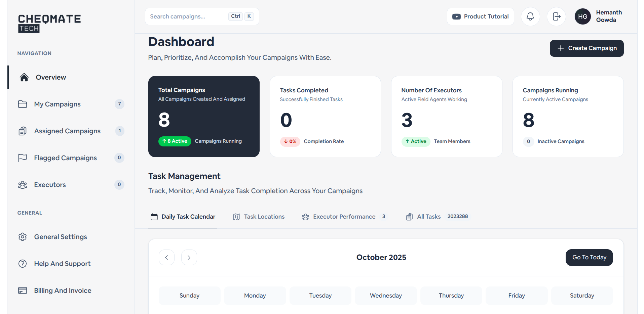Open My Campaigns via its folder icon
The height and width of the screenshot is (314, 644).
tap(22, 104)
